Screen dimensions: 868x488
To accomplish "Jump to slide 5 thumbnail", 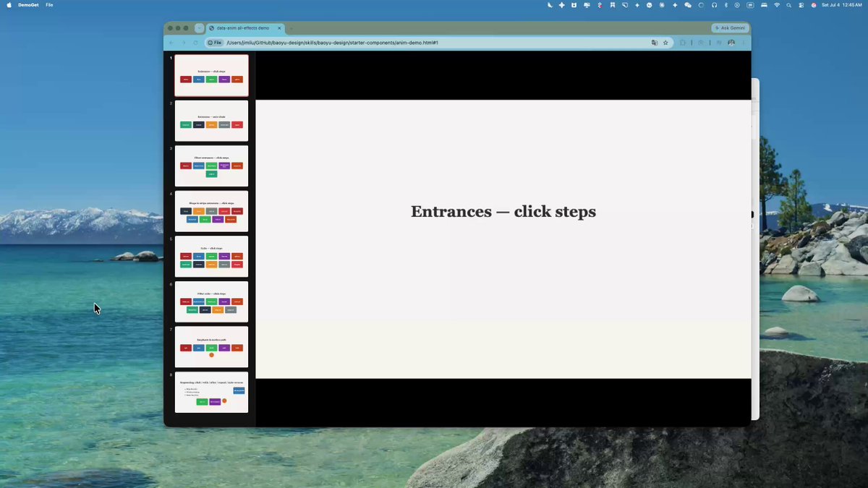I will point(211,257).
